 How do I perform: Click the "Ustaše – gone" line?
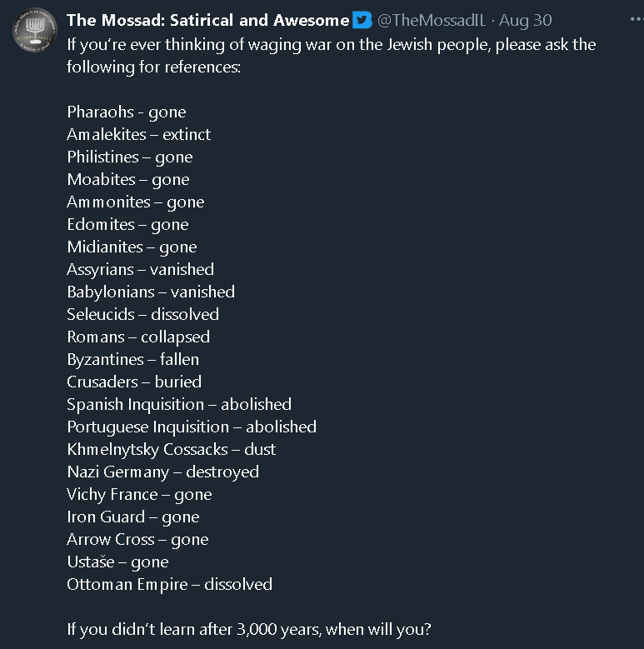[x=117, y=562]
